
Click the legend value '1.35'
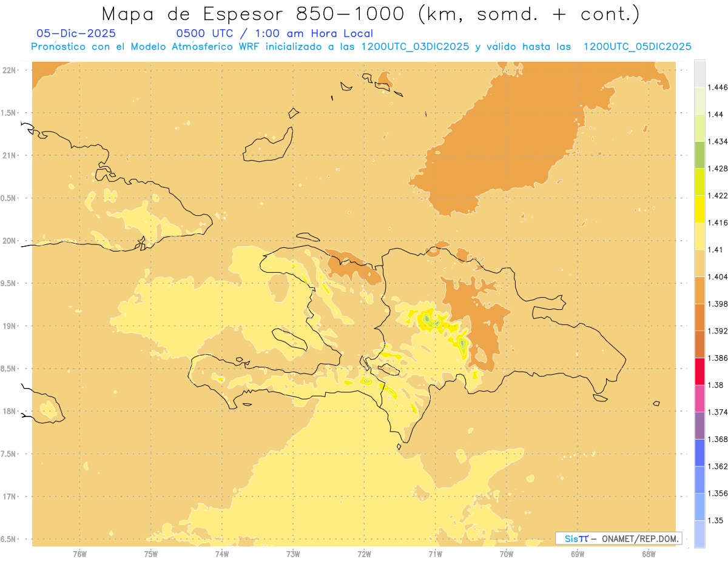[715, 520]
